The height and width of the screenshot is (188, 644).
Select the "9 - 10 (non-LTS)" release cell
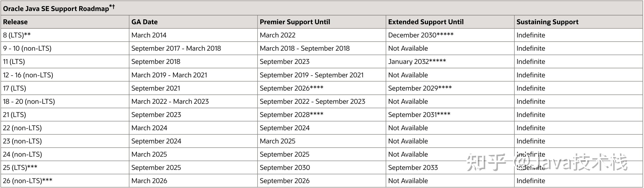(x=27, y=48)
